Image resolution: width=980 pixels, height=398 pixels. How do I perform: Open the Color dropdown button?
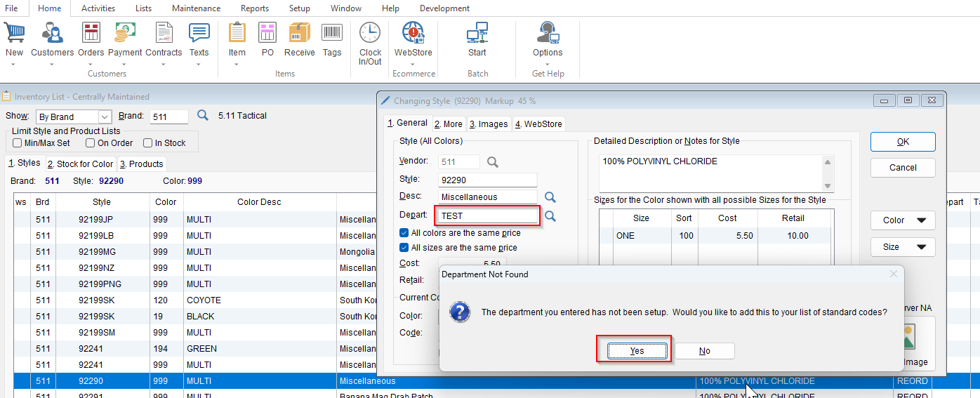tap(903, 220)
